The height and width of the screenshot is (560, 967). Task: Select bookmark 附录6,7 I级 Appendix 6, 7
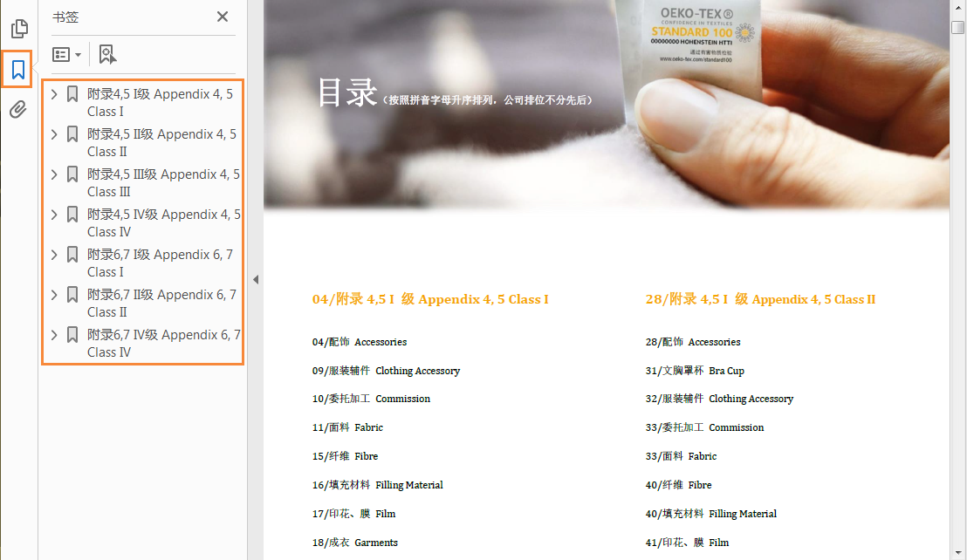(x=161, y=263)
